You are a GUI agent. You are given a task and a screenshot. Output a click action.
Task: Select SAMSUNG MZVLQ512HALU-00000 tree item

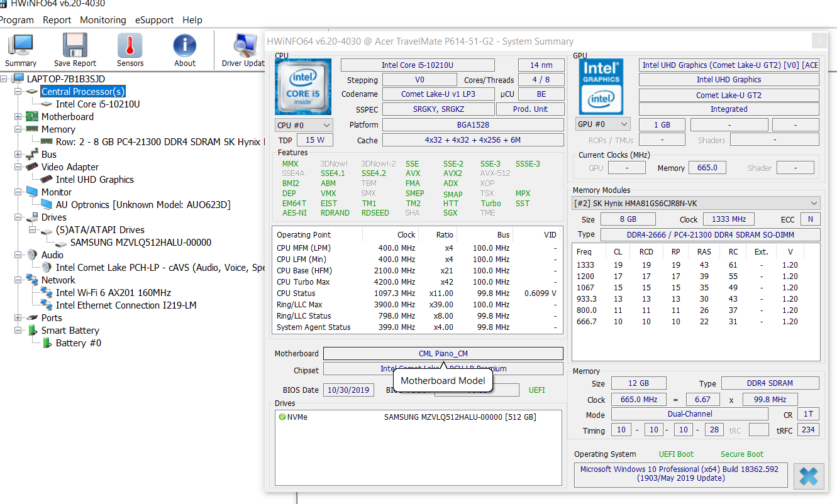140,243
